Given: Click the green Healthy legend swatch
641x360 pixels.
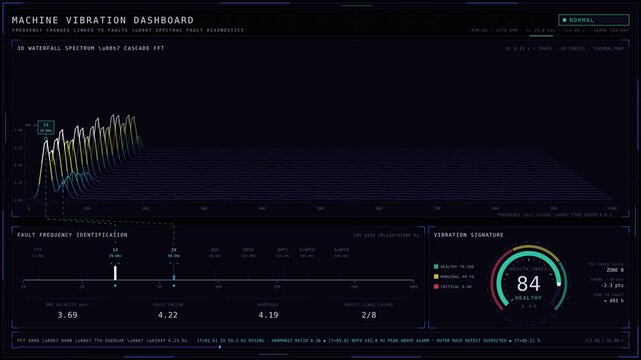Looking at the screenshot, I should [436, 266].
